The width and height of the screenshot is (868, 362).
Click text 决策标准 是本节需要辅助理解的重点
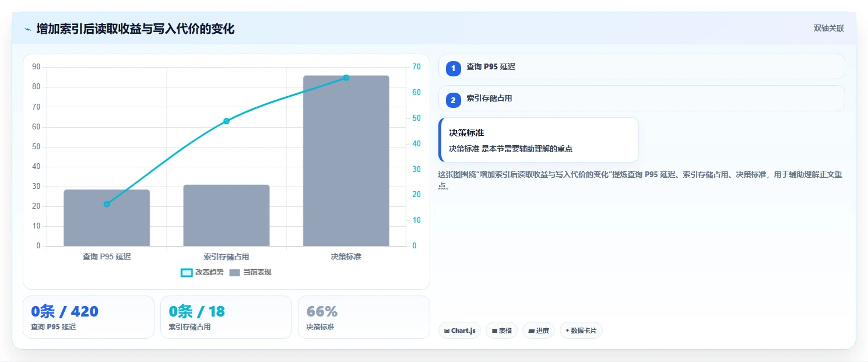[511, 149]
